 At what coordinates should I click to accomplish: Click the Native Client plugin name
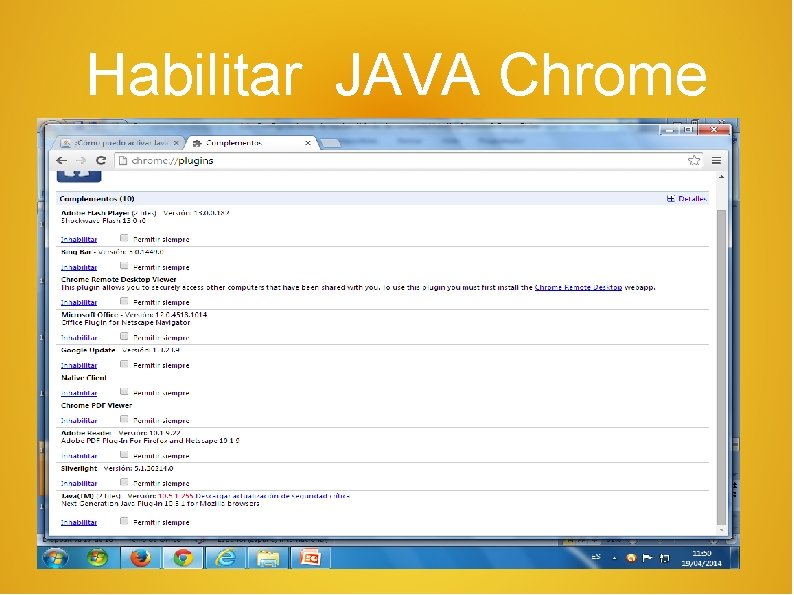pos(84,378)
